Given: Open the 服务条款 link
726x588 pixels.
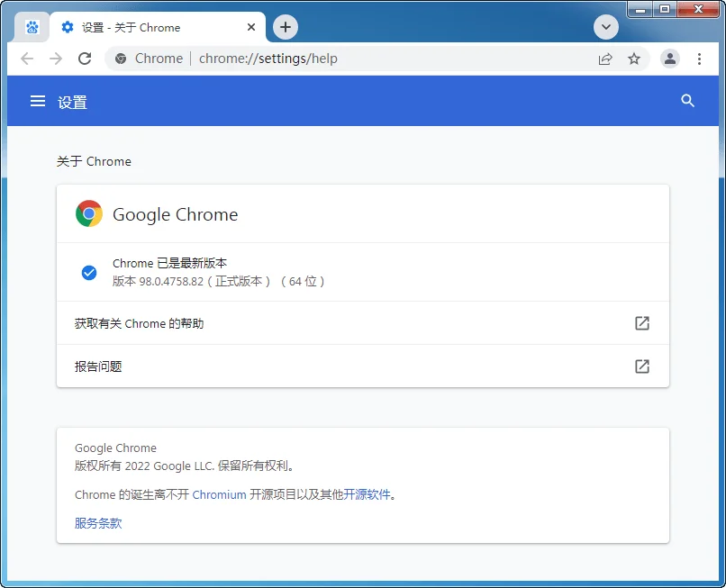Looking at the screenshot, I should [98, 523].
